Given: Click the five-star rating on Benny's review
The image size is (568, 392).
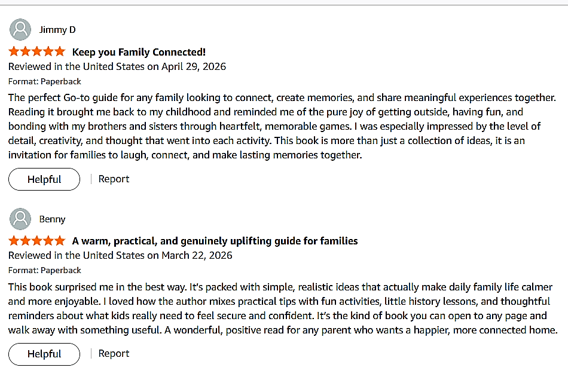Looking at the screenshot, I should tap(37, 240).
